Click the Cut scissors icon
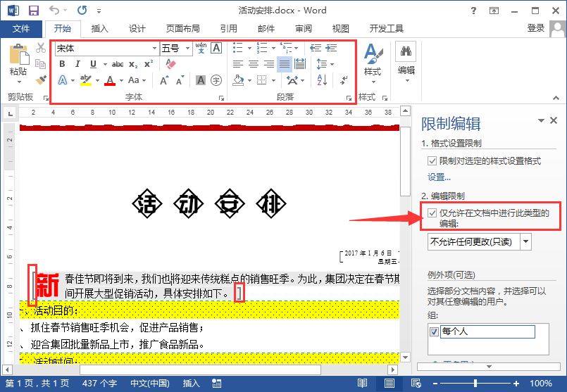 pyautogui.click(x=41, y=48)
